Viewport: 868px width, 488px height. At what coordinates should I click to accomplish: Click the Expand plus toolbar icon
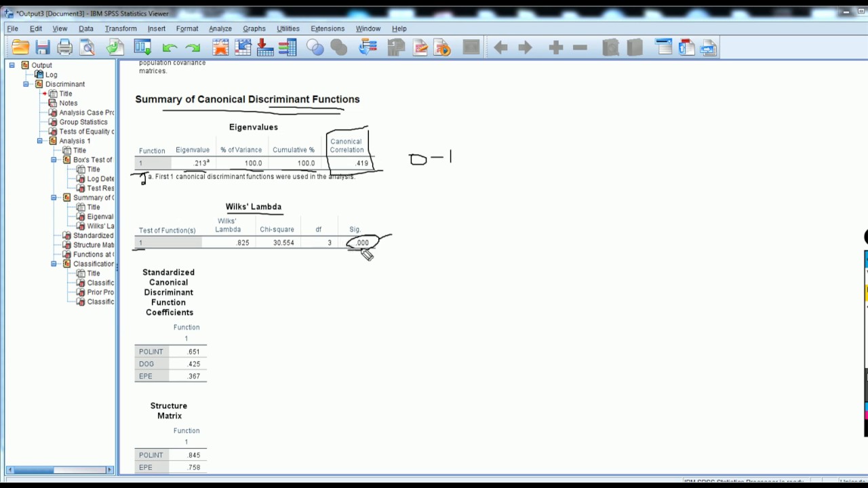point(556,47)
